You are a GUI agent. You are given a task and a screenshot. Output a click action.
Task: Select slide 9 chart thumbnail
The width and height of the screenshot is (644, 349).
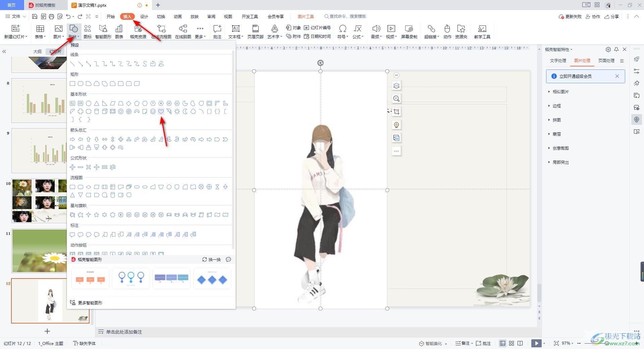39,150
